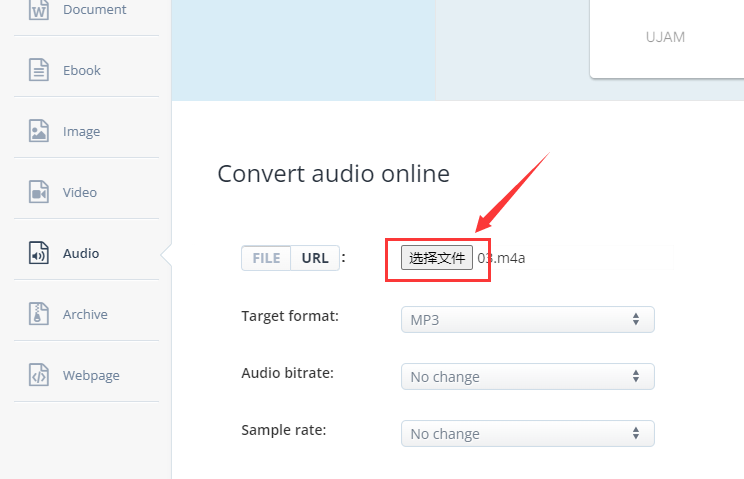Open the Ebook menu label

coord(82,70)
